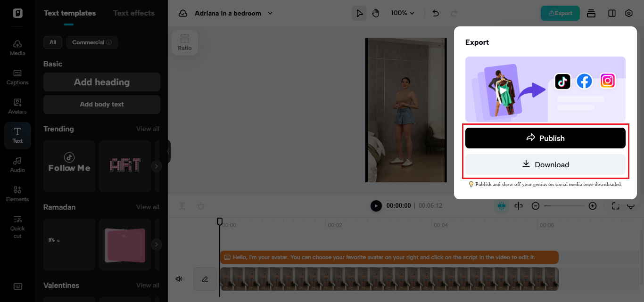
Task: Open the Captions panel
Action: click(x=17, y=77)
